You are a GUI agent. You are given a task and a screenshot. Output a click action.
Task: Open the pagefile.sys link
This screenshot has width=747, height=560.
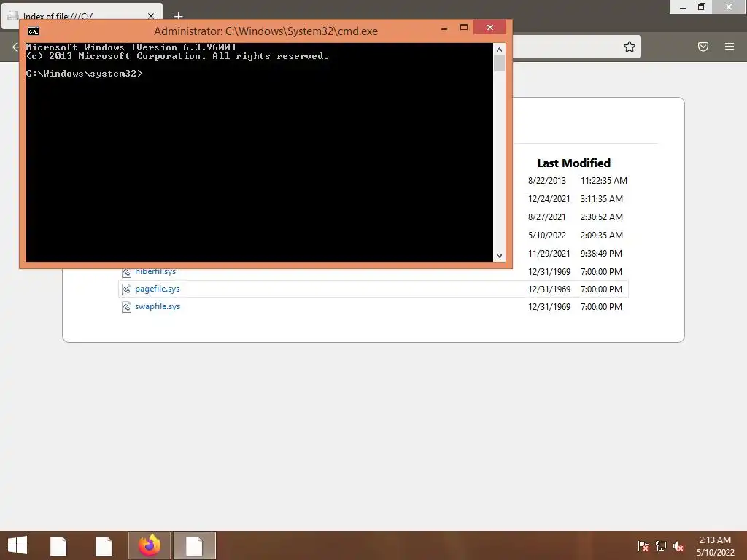tap(158, 289)
